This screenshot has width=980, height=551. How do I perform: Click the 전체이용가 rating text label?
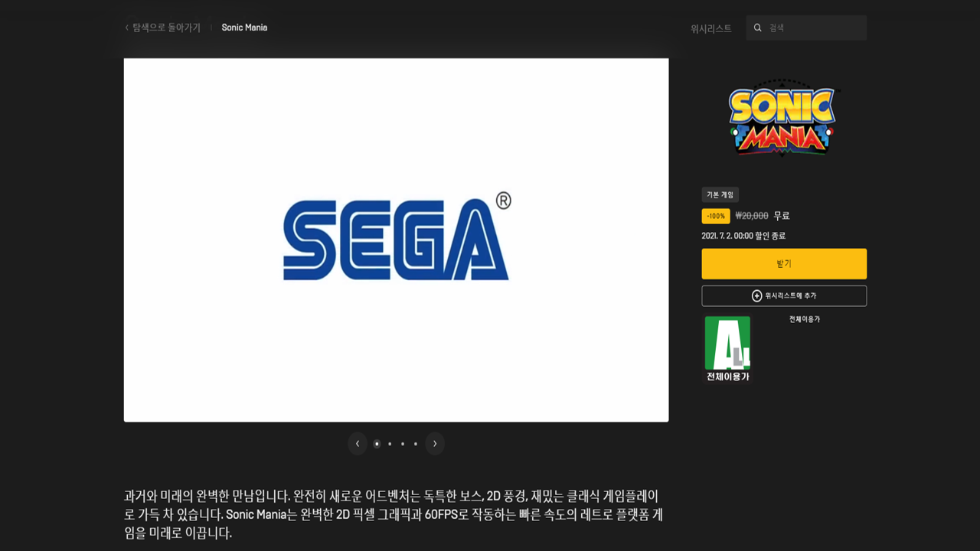pyautogui.click(x=805, y=319)
